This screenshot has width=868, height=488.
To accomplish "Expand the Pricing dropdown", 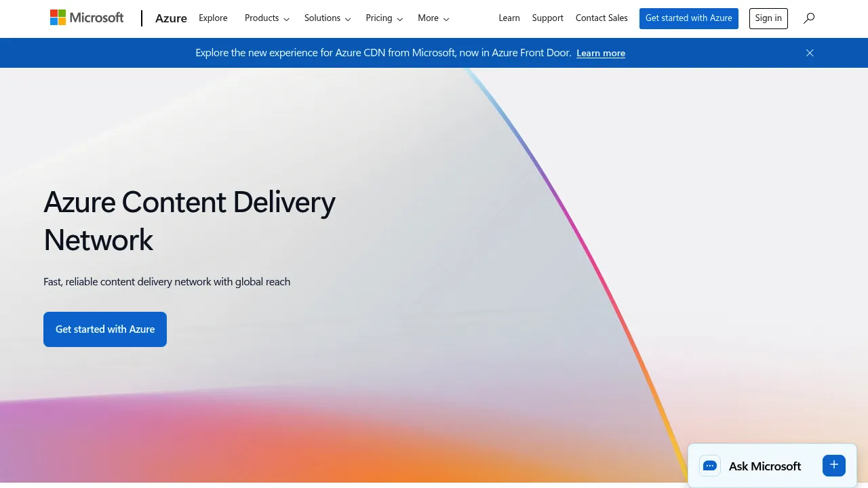I will (384, 18).
